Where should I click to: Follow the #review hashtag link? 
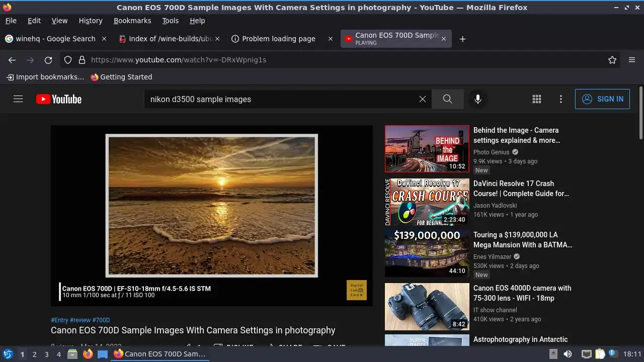[x=80, y=320]
